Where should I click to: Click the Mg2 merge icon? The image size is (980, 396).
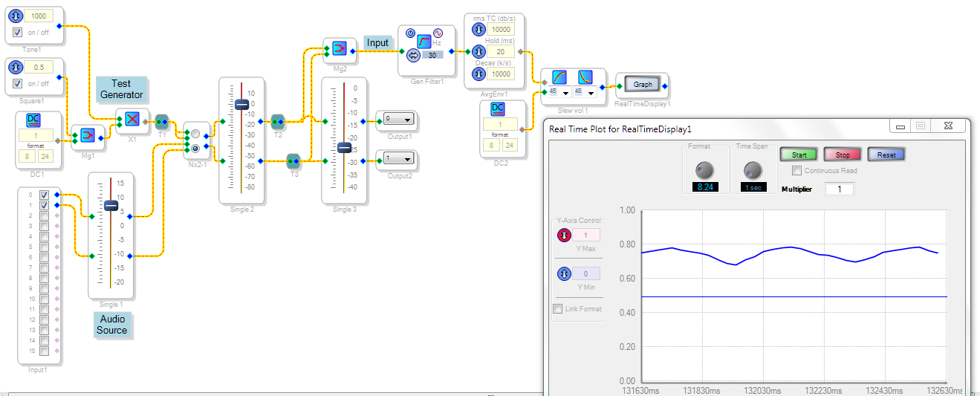pos(340,48)
